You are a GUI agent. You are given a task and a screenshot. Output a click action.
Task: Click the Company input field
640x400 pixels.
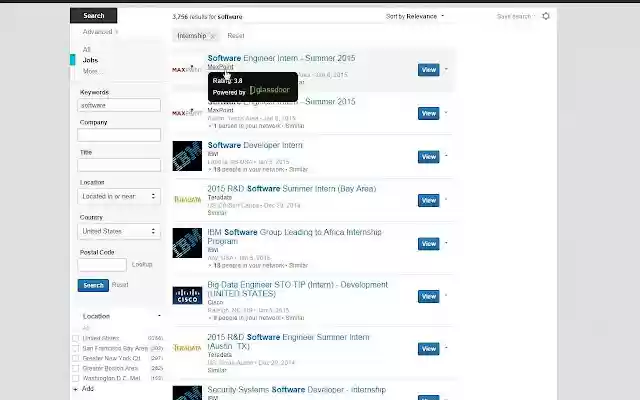point(119,135)
